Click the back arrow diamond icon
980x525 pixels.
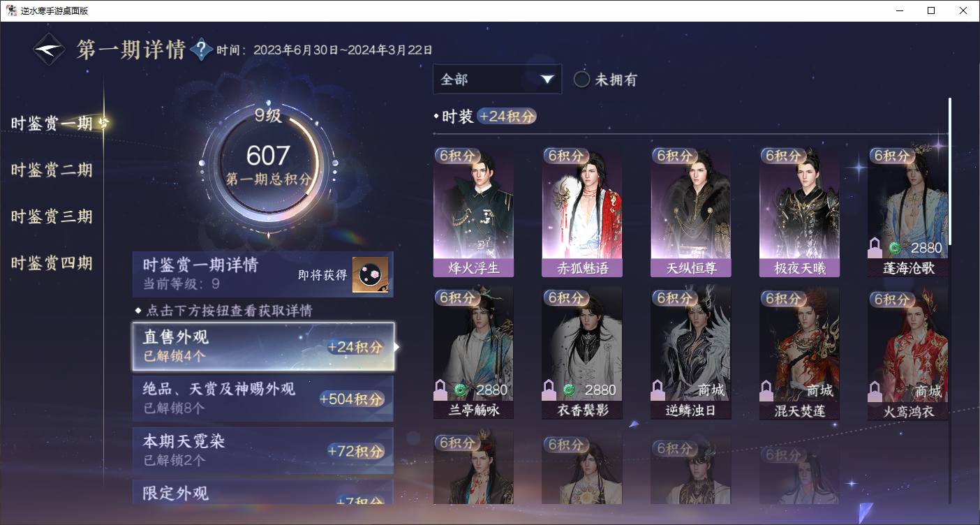(x=50, y=50)
